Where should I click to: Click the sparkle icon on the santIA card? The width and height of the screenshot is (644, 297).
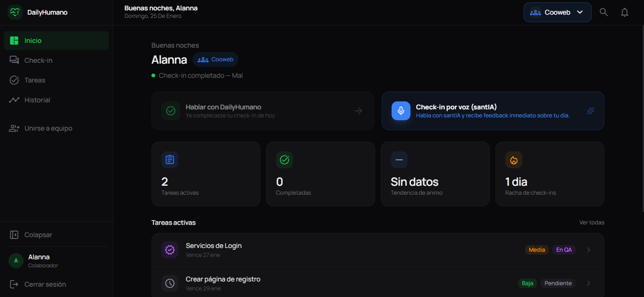(590, 111)
